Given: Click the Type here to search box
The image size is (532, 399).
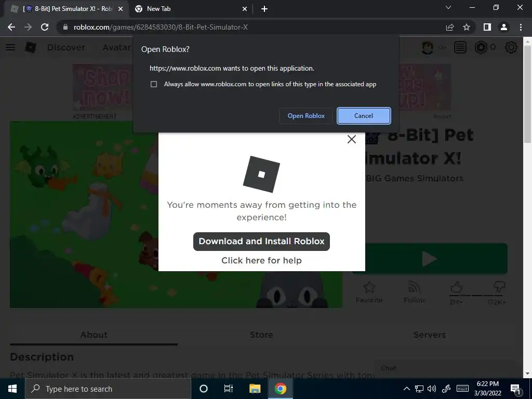Looking at the screenshot, I should click(x=108, y=389).
